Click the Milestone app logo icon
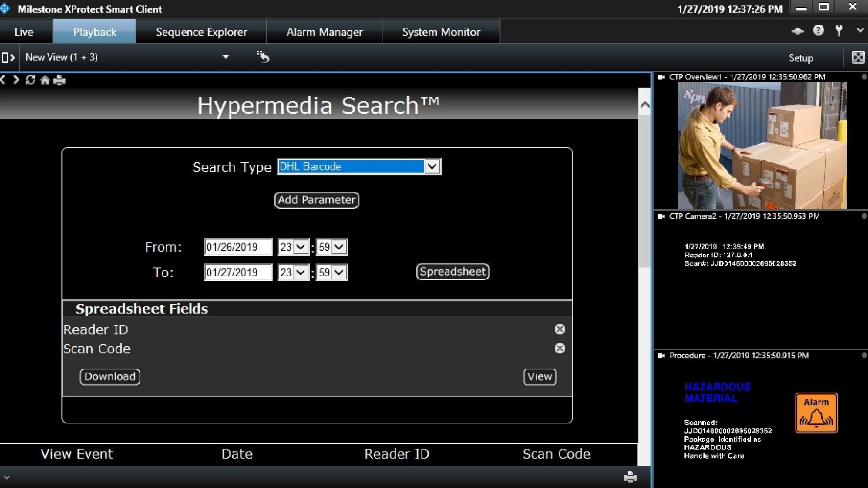Image resolution: width=868 pixels, height=488 pixels. (5, 9)
